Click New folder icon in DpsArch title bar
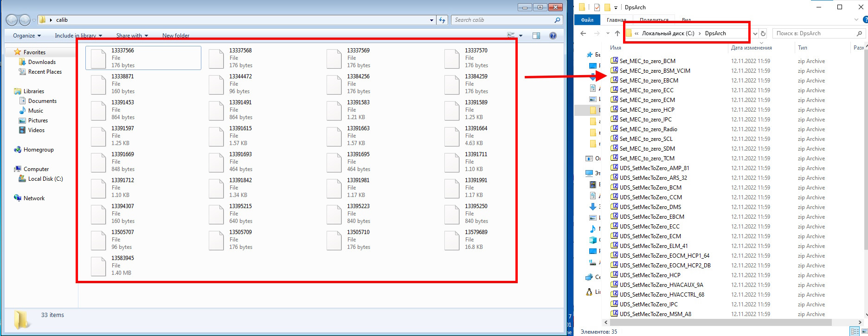The width and height of the screenshot is (868, 336). [x=607, y=7]
